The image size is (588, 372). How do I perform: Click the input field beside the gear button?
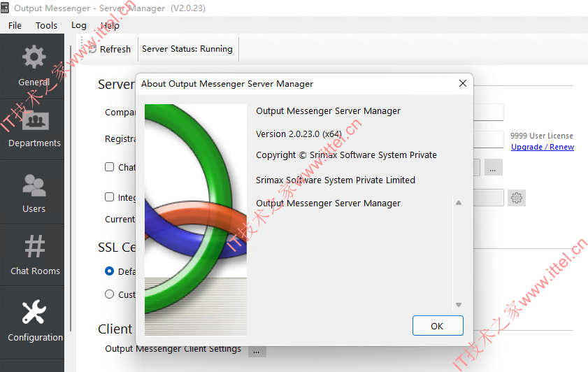click(x=488, y=198)
